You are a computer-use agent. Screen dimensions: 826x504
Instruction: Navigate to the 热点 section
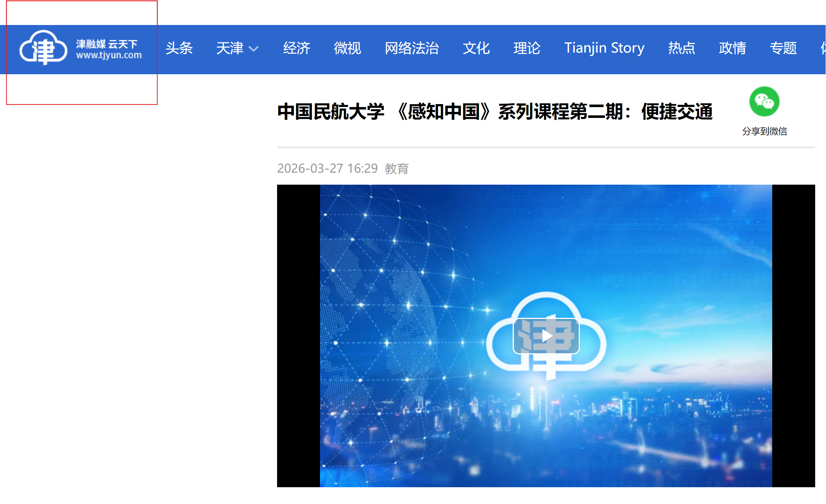(681, 48)
